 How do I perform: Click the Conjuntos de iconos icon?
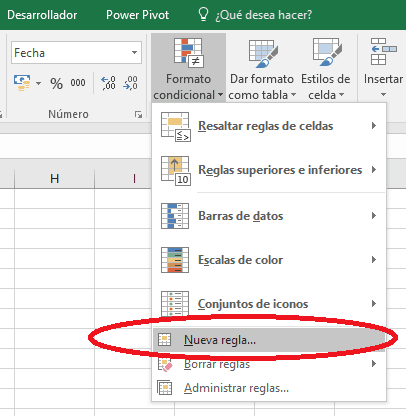coord(175,304)
